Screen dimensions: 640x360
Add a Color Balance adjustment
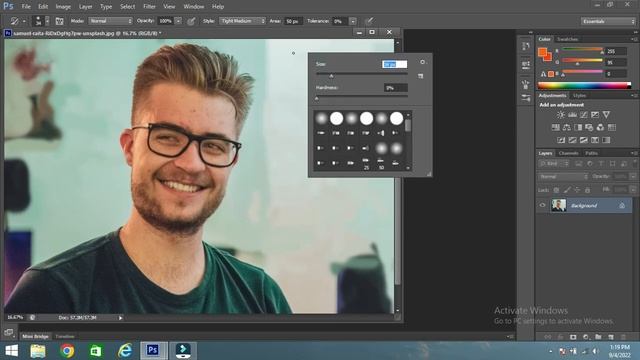[567, 127]
